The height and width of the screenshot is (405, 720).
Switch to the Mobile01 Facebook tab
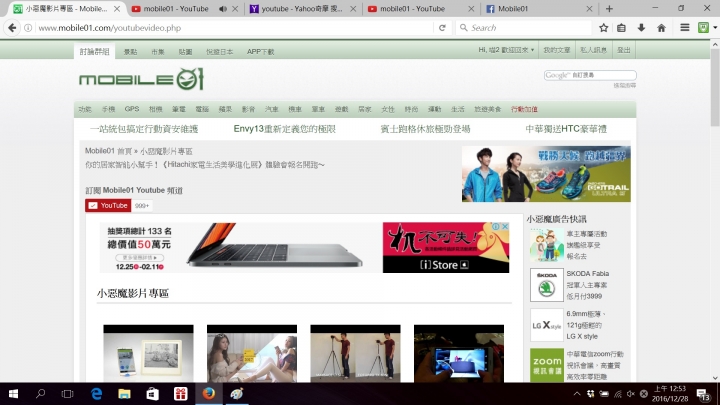[513, 9]
